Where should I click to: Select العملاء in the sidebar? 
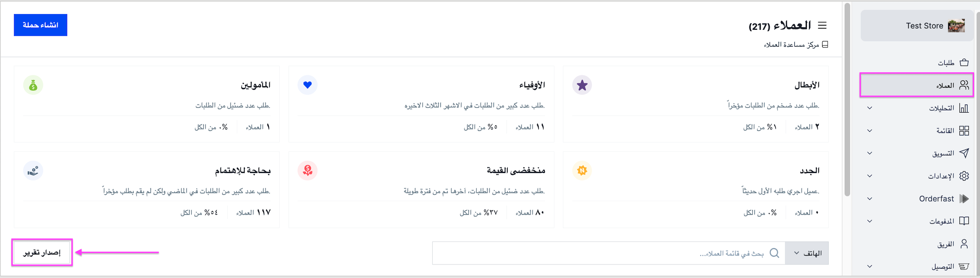pyautogui.click(x=917, y=85)
